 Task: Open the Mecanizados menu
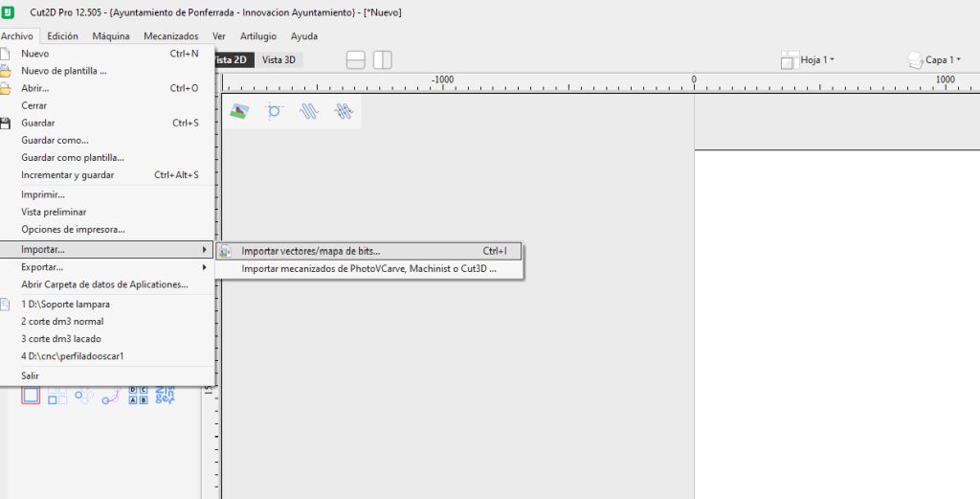point(170,36)
